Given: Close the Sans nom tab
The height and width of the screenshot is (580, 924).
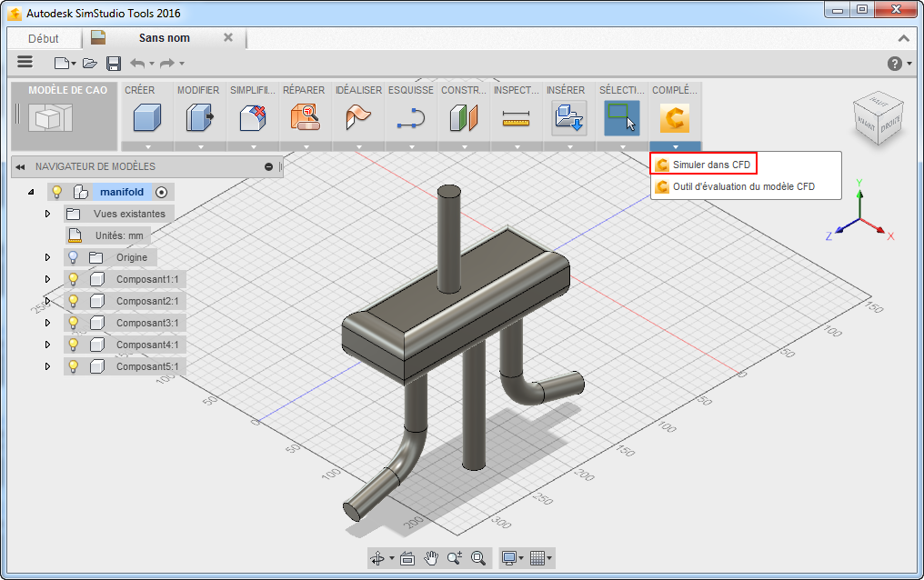Looking at the screenshot, I should point(228,37).
